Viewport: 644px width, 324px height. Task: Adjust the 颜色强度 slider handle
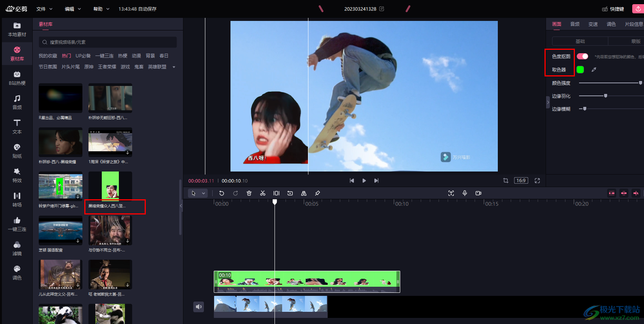pos(641,83)
